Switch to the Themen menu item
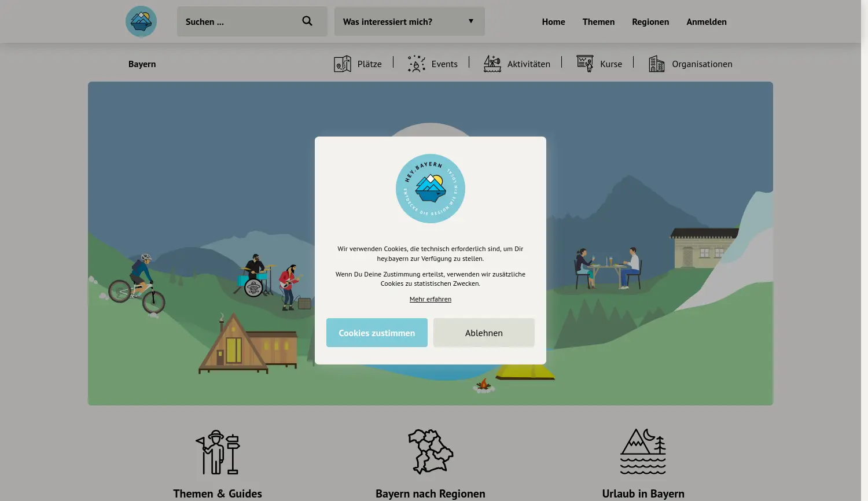The width and height of the screenshot is (868, 501). click(598, 21)
